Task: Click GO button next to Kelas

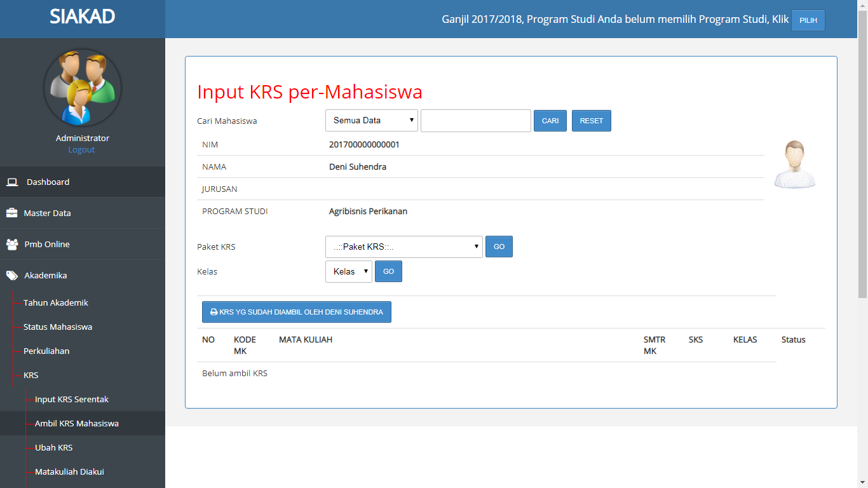Action: point(388,271)
